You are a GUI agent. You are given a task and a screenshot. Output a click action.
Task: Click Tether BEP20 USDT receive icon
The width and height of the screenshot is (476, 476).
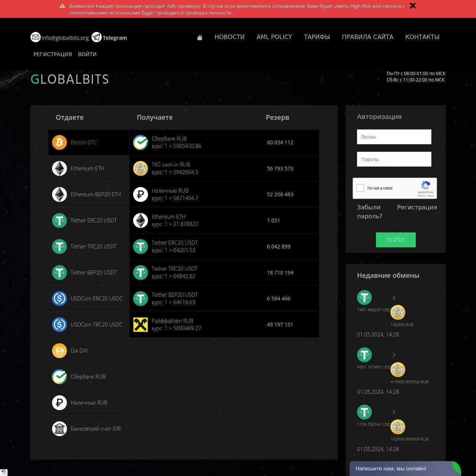point(141,299)
